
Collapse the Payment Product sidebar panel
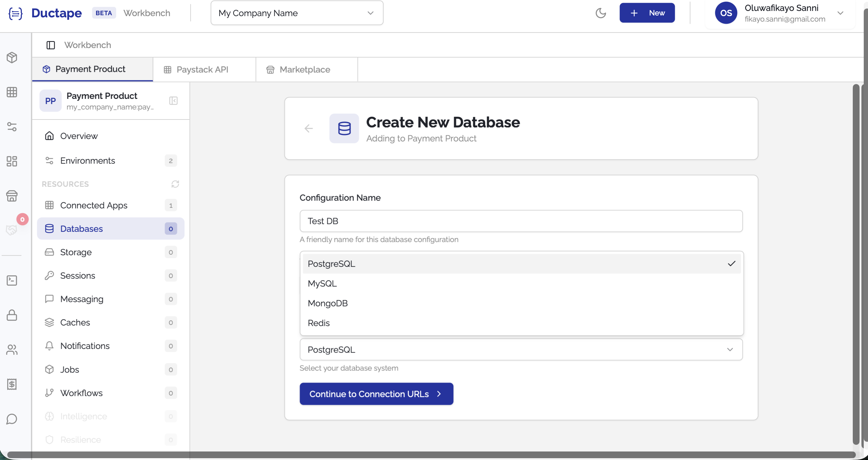point(173,101)
